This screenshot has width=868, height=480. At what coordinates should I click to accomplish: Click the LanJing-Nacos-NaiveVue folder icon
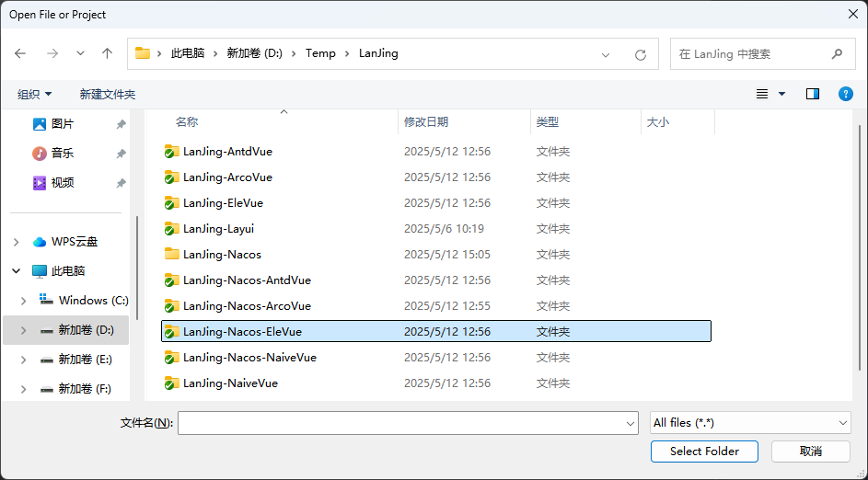coord(171,357)
